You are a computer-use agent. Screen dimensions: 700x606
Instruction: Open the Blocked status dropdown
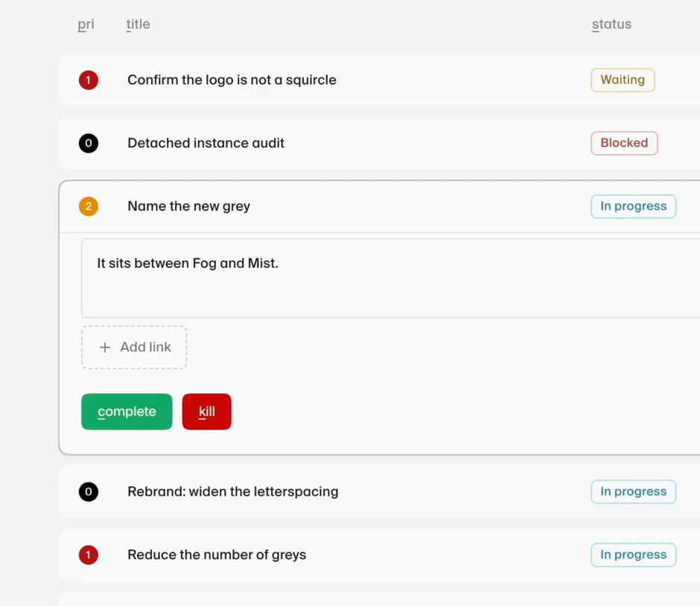click(624, 143)
